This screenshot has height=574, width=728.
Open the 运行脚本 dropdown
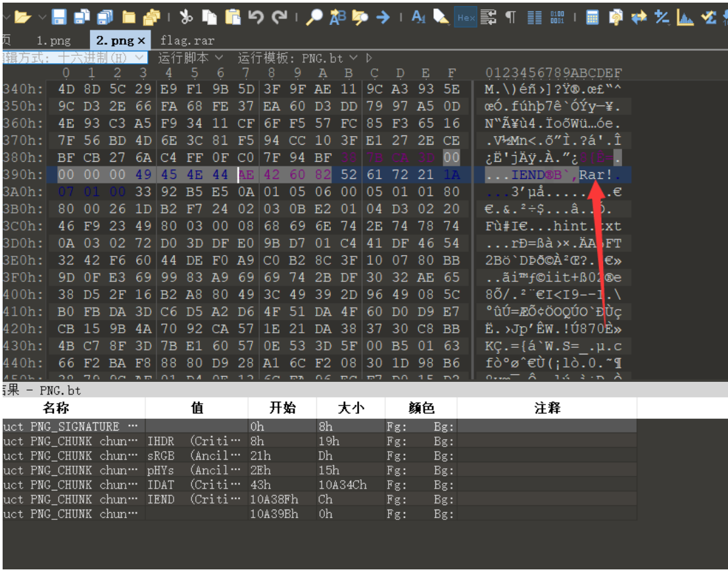point(197,57)
